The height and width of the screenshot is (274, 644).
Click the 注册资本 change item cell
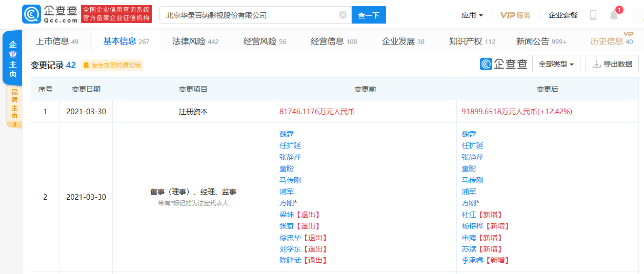(x=193, y=111)
